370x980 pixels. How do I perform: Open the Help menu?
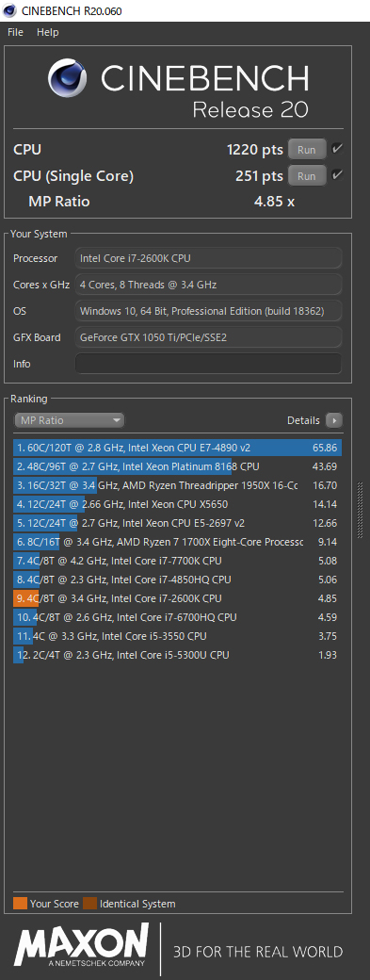(47, 32)
